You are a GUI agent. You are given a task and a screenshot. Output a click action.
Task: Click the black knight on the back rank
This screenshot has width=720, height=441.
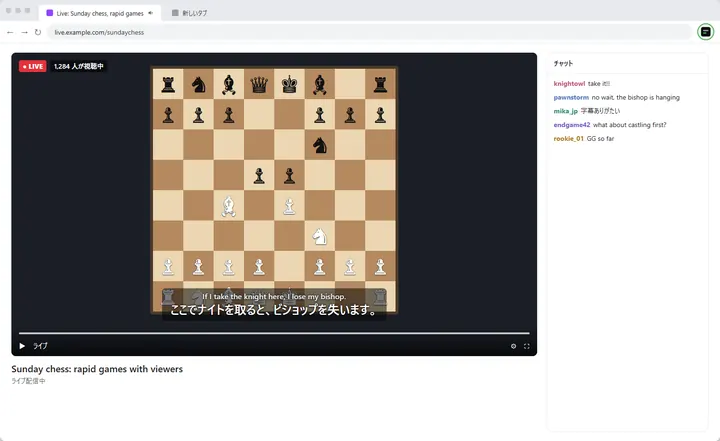198,85
